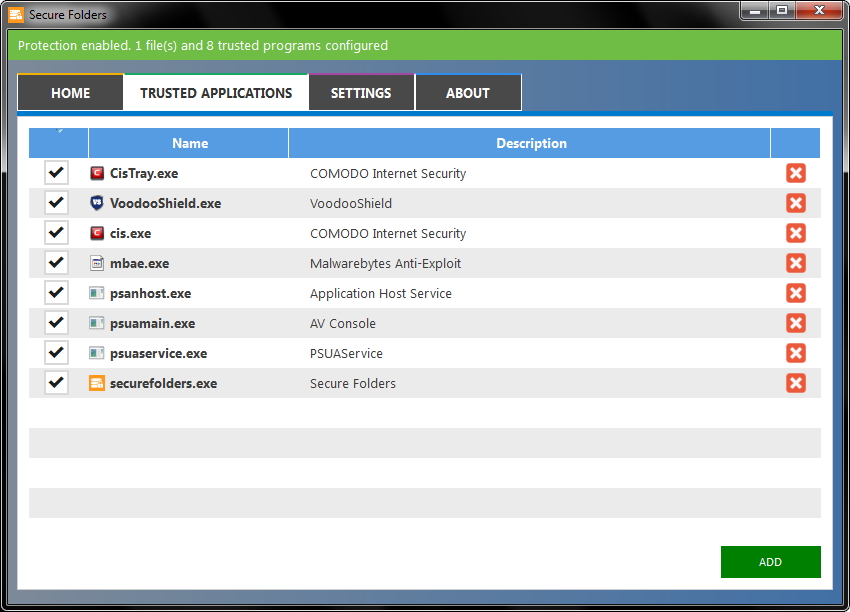Click the CisTray.exe COMODO icon

point(96,173)
